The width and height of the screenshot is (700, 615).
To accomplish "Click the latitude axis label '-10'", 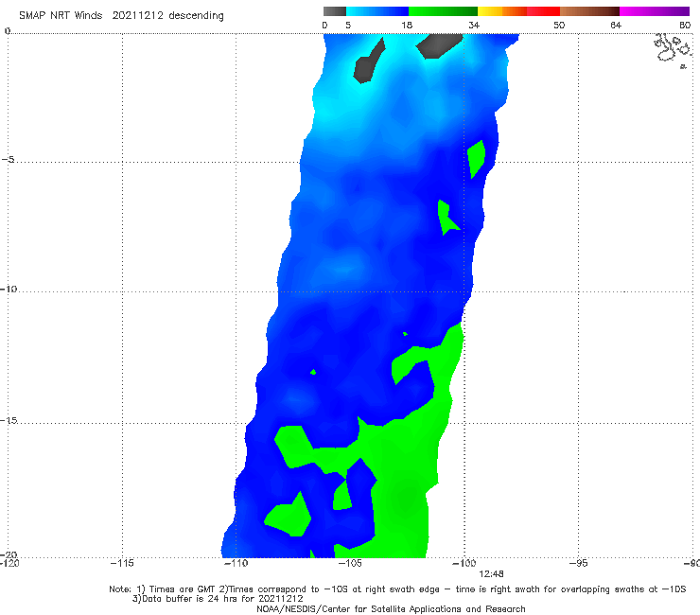I will (x=9, y=289).
